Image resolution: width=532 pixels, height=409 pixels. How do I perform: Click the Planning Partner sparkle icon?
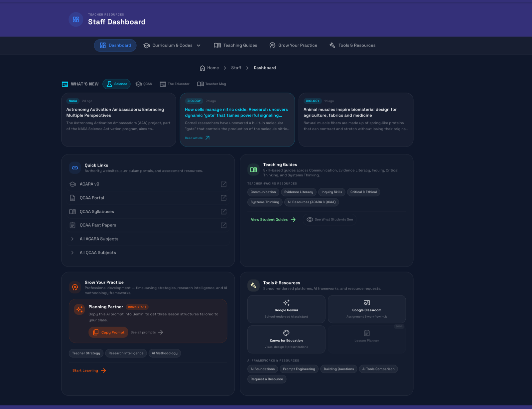tap(79, 309)
